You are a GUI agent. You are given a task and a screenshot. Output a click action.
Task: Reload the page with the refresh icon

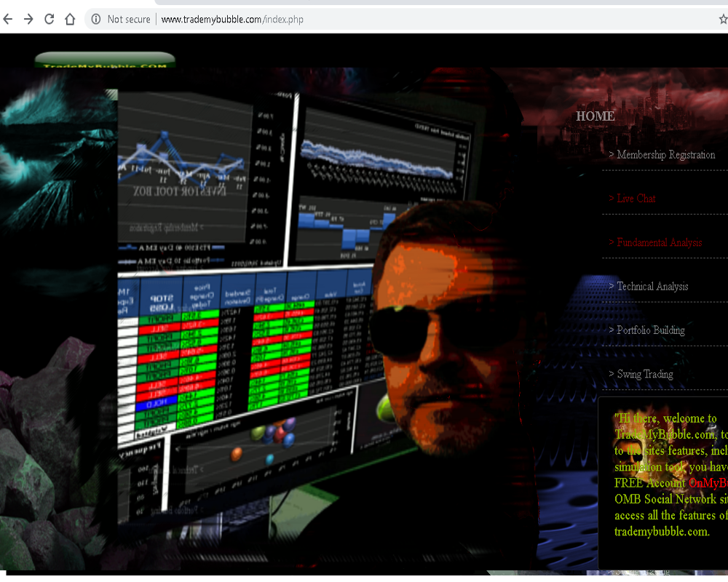50,19
